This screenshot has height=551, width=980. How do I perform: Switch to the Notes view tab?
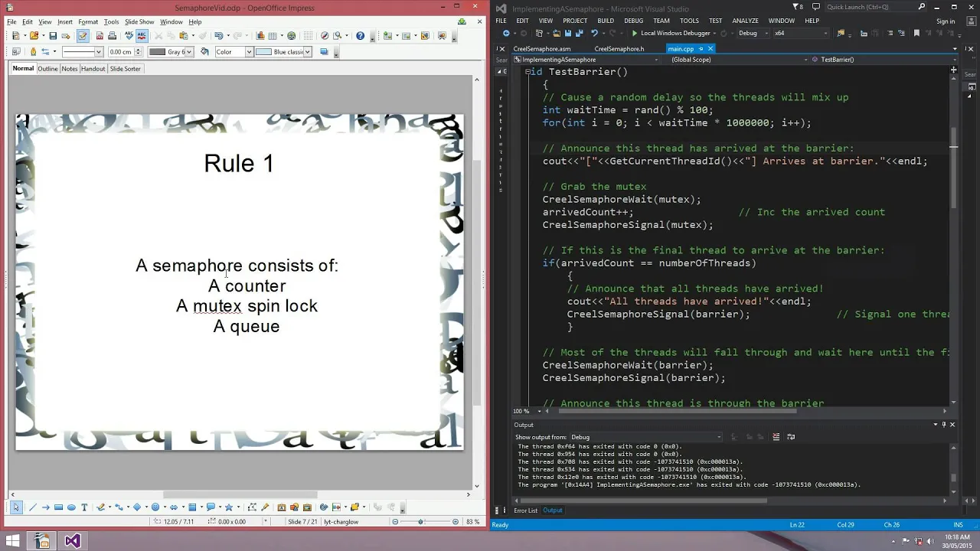(x=70, y=69)
